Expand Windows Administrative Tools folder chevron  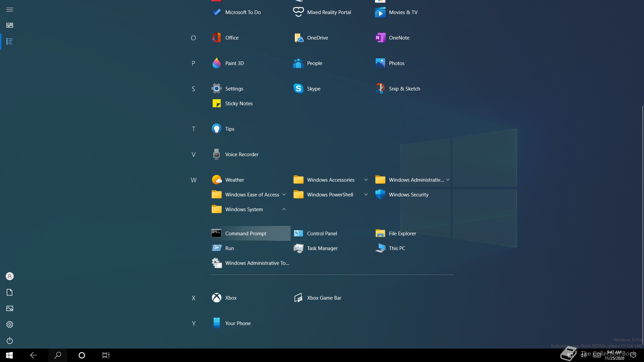448,180
